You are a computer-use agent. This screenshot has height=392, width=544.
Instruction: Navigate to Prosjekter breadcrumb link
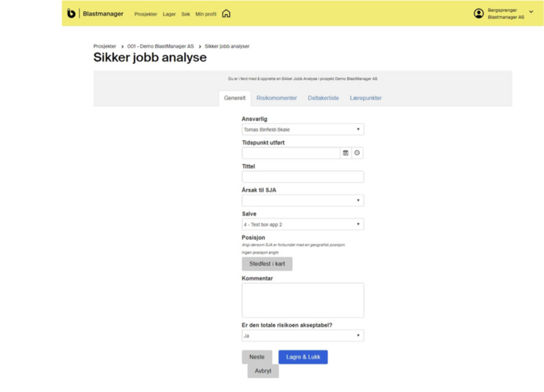coord(105,47)
